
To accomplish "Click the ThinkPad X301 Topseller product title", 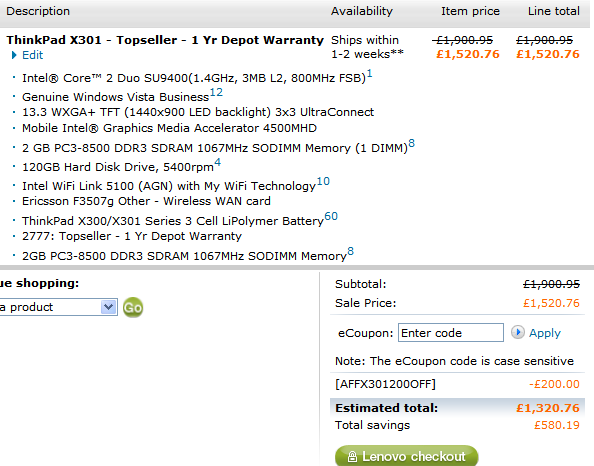I will click(x=165, y=40).
